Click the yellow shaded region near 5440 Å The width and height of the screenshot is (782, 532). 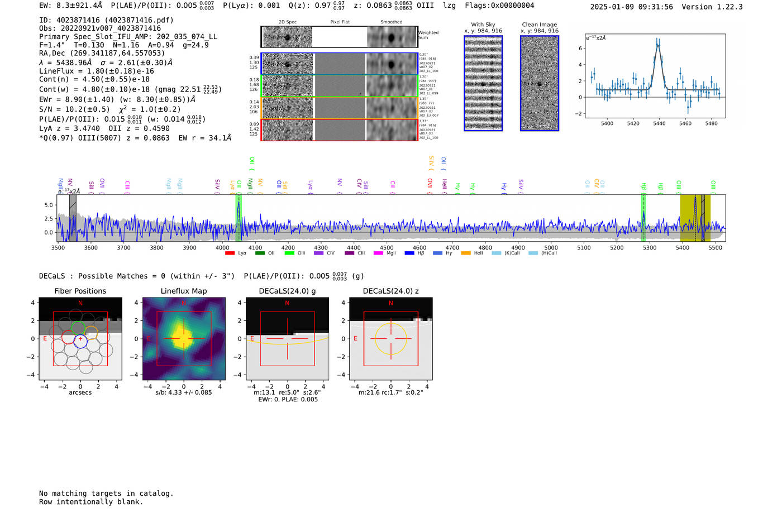click(695, 218)
